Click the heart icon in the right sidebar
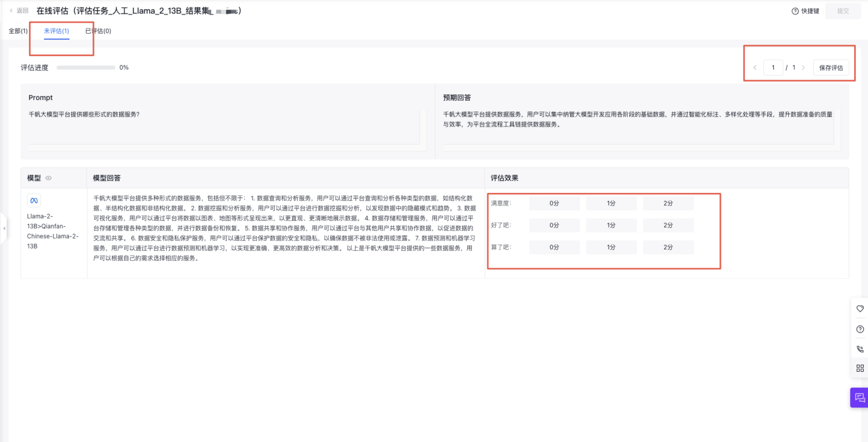 (860, 308)
